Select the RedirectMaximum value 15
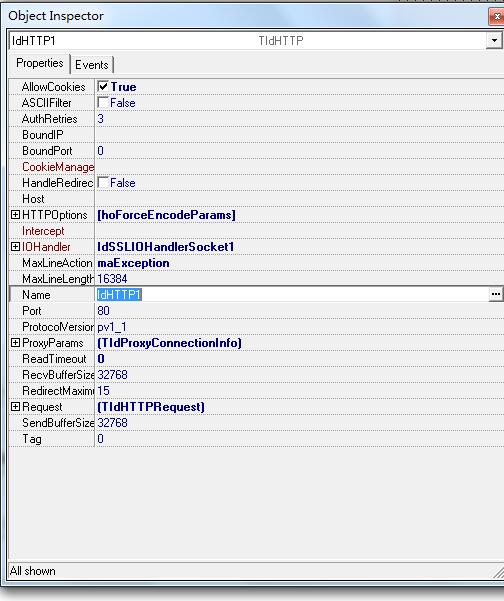 click(103, 391)
